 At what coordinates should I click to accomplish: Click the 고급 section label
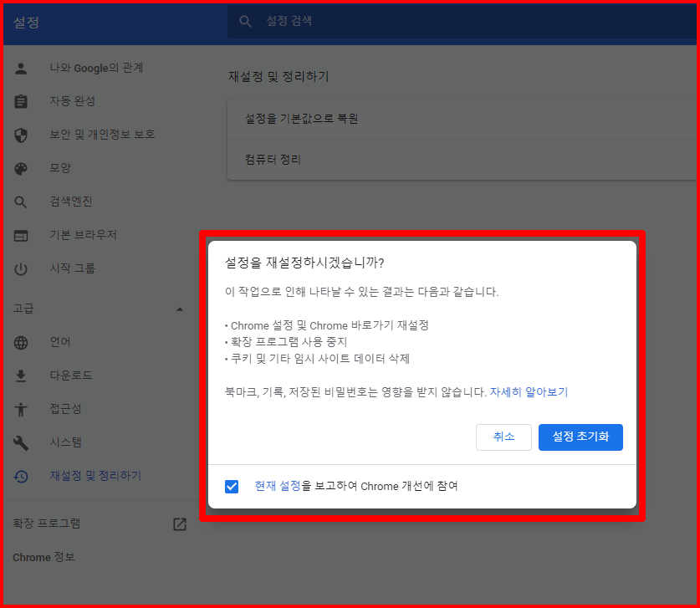click(23, 309)
